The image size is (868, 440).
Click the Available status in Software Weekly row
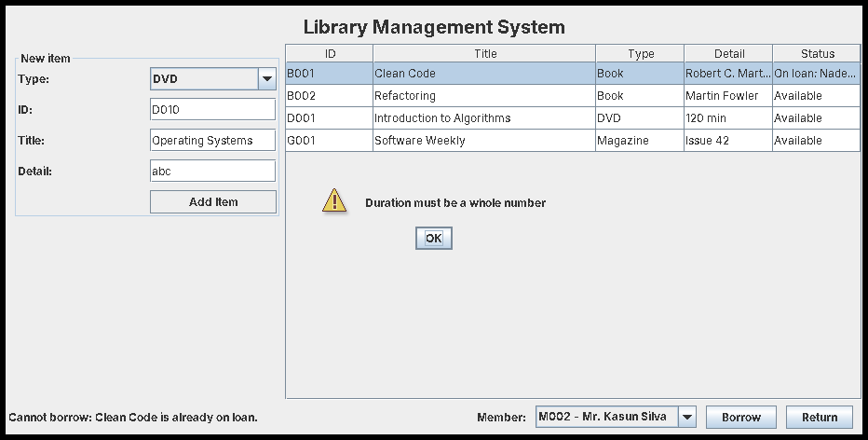coord(817,140)
